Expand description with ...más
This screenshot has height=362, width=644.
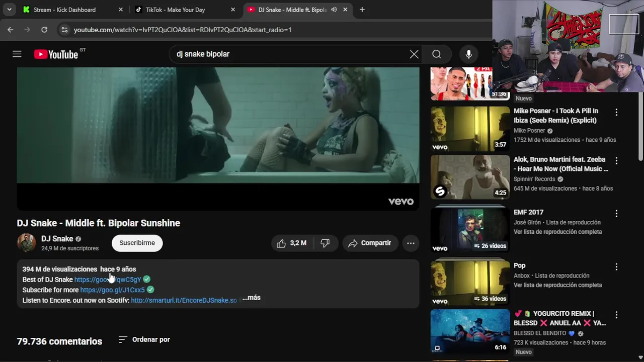tap(251, 298)
